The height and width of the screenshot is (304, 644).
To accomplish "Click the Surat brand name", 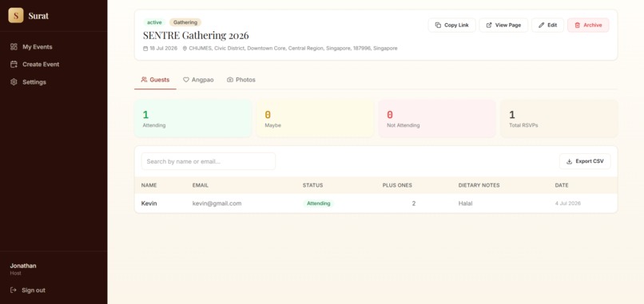I will [x=38, y=16].
